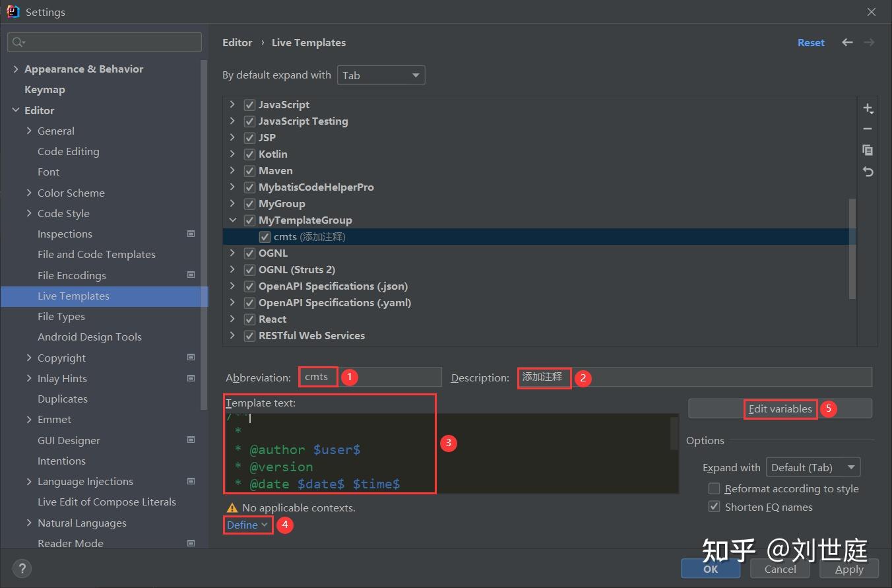
Task: Select Live Templates in the sidebar
Action: click(x=104, y=296)
